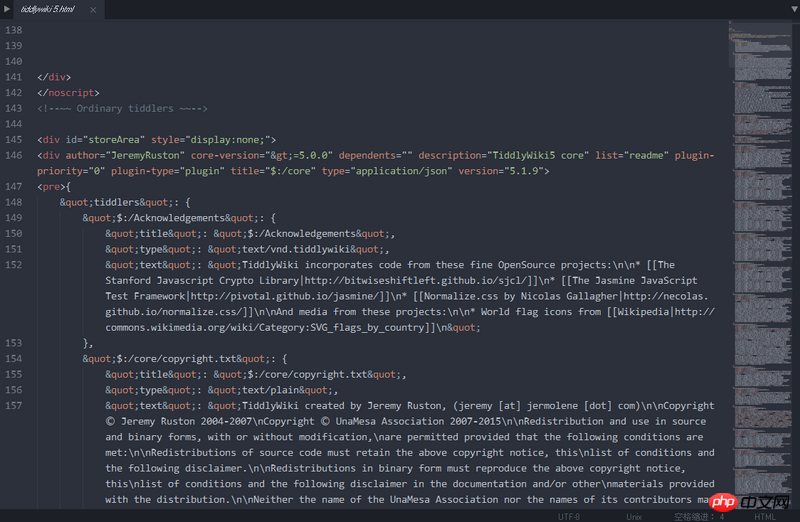Image resolution: width=800 pixels, height=522 pixels.
Task: Click line number 152 in the gutter
Action: (14, 265)
